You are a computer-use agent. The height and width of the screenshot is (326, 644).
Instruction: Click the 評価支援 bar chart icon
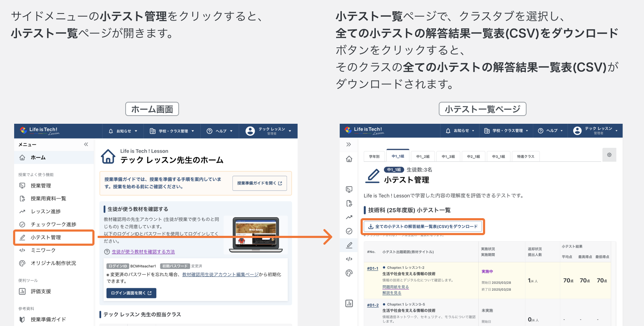(x=22, y=291)
